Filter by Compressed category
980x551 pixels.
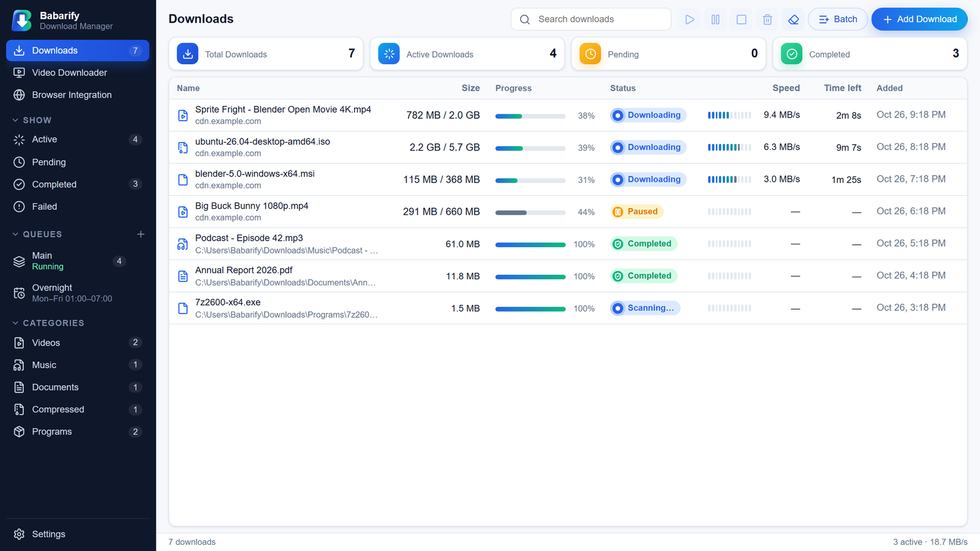click(x=78, y=410)
